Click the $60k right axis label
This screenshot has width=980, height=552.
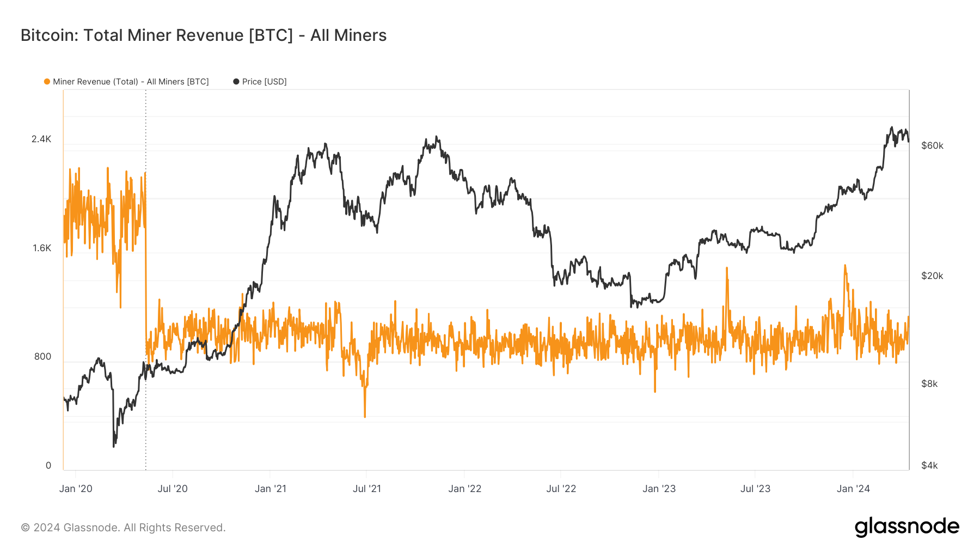(932, 145)
